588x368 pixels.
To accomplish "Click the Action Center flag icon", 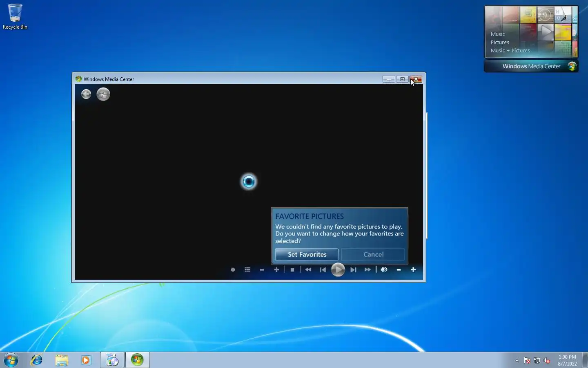I will (527, 361).
